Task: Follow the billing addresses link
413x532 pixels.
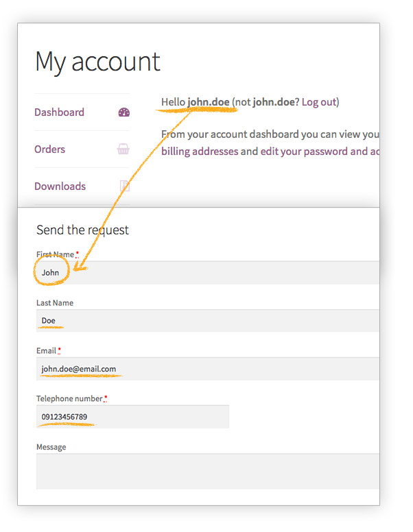Action: [200, 151]
